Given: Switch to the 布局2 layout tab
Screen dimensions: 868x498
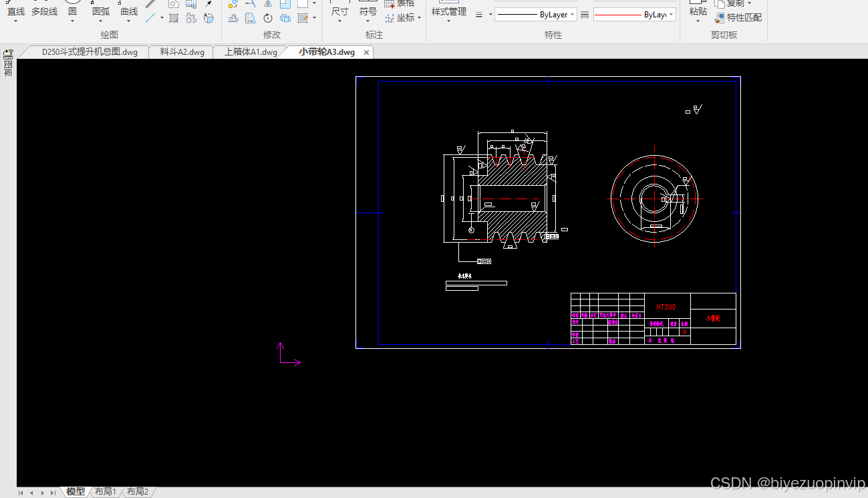Looking at the screenshot, I should 138,492.
